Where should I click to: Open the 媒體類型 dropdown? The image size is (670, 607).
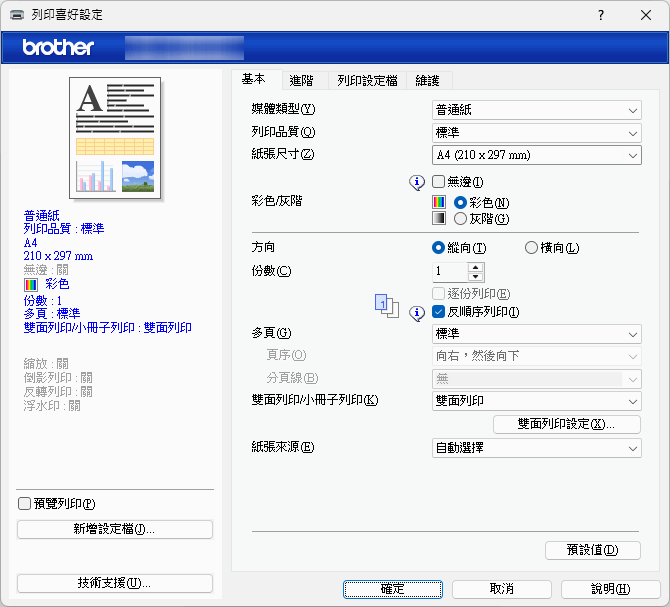pos(536,109)
